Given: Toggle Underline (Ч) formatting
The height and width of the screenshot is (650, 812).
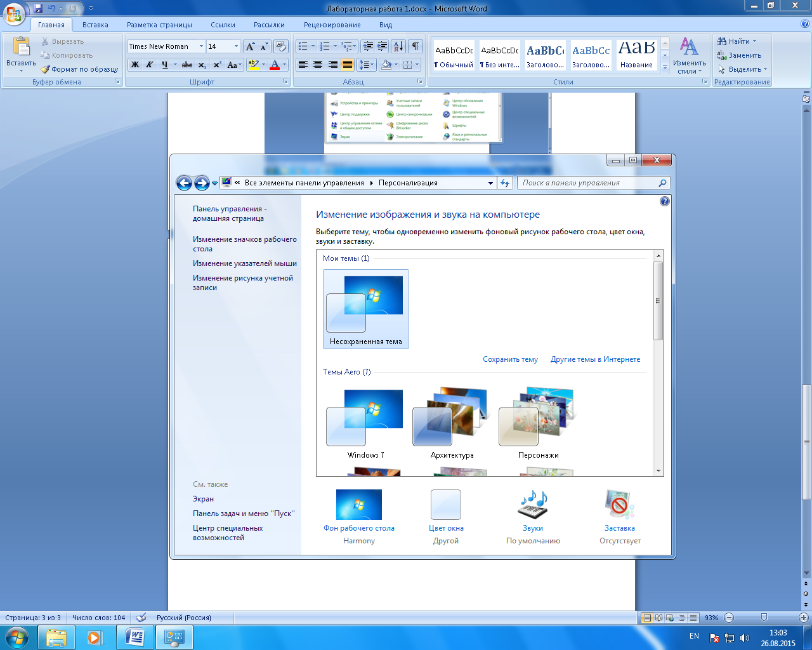Looking at the screenshot, I should coord(164,65).
